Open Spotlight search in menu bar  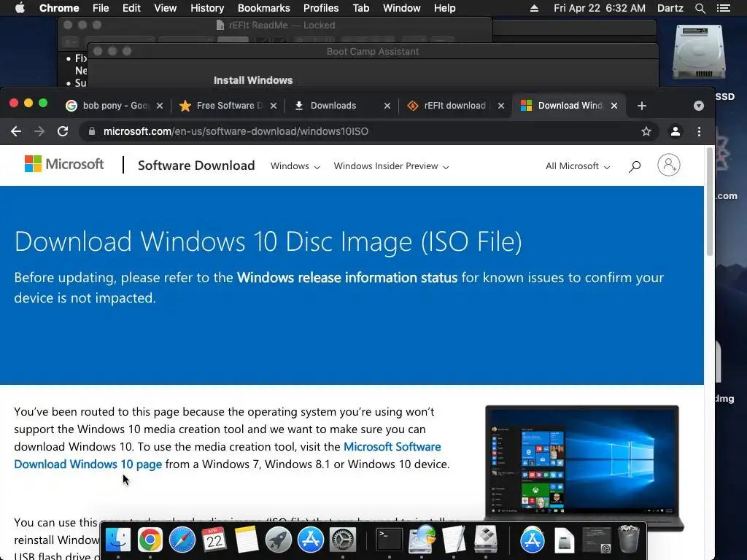pyautogui.click(x=700, y=8)
